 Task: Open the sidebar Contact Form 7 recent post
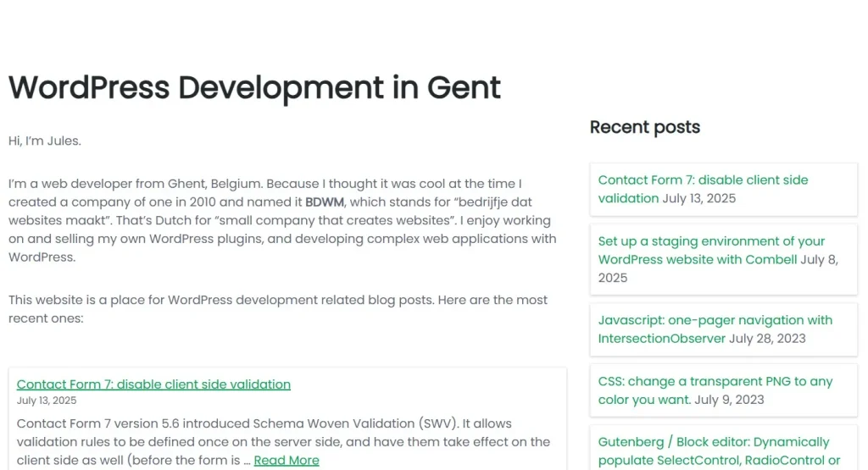[x=703, y=180]
